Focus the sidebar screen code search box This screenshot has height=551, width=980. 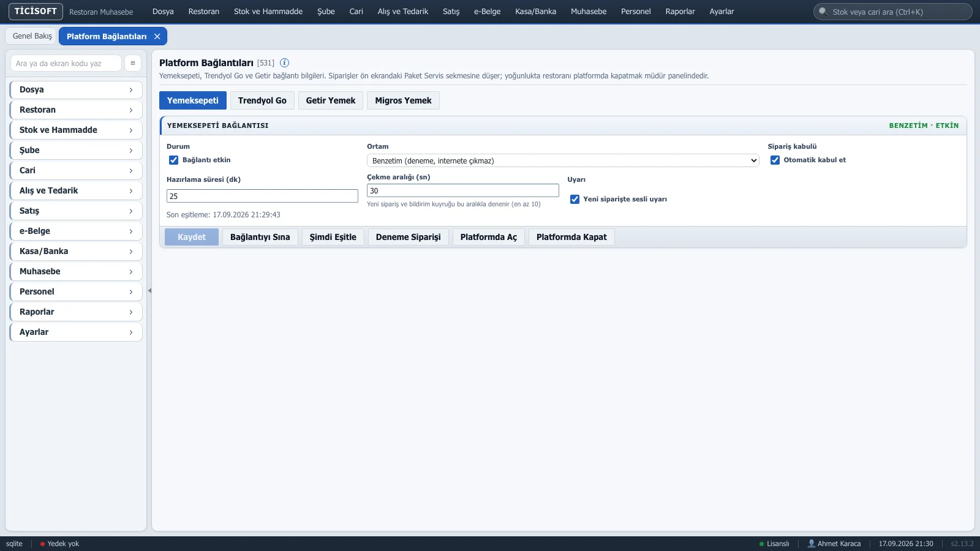(x=66, y=63)
